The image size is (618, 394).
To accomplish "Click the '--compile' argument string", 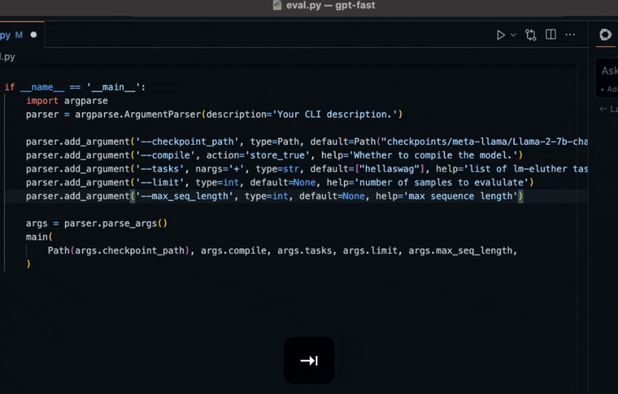I will tap(165, 155).
